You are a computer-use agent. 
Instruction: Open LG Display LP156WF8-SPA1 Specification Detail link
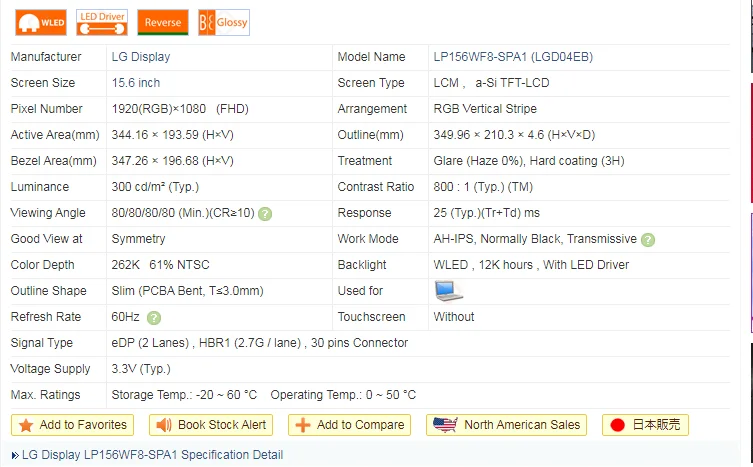point(152,455)
